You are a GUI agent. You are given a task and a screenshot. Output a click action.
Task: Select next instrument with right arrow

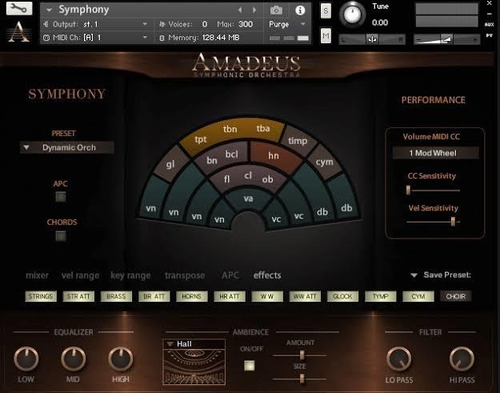click(x=254, y=10)
